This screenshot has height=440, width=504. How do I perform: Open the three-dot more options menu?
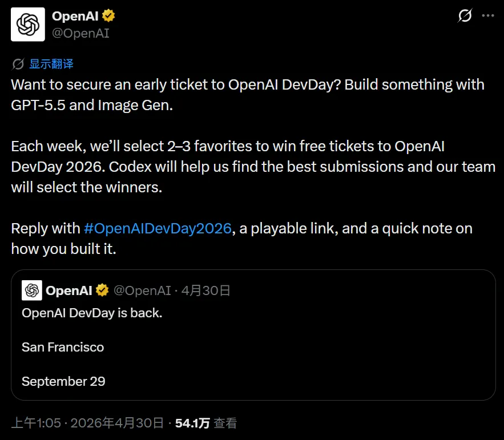click(487, 15)
